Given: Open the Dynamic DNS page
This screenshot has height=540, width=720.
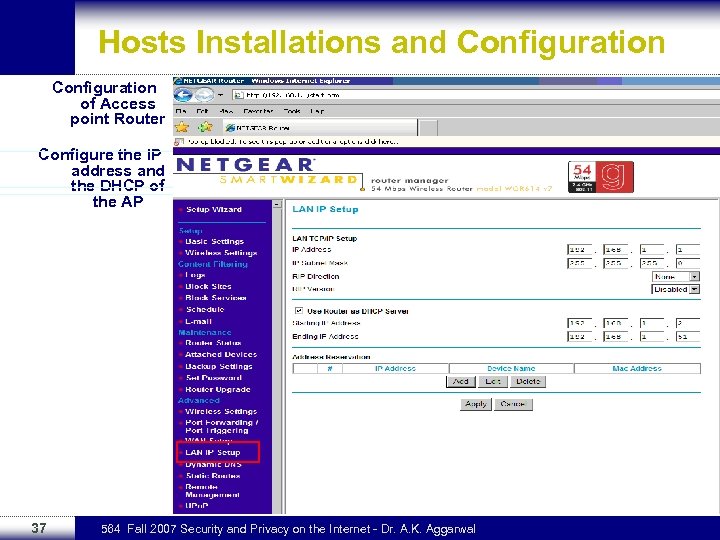Looking at the screenshot, I should tap(213, 465).
